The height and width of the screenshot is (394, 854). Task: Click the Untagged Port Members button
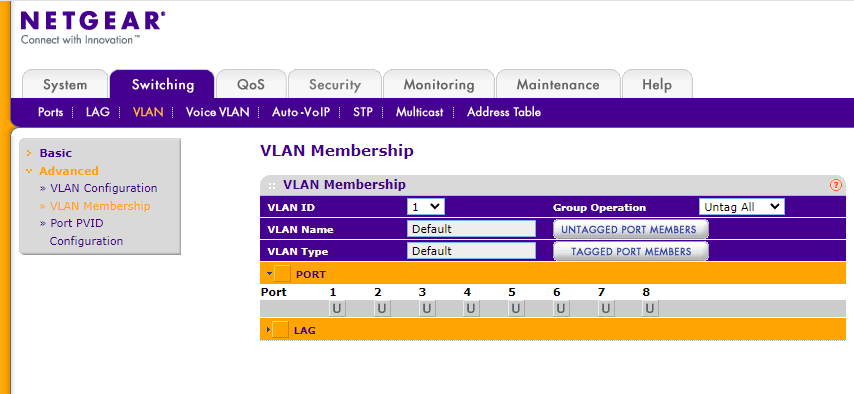pos(631,229)
